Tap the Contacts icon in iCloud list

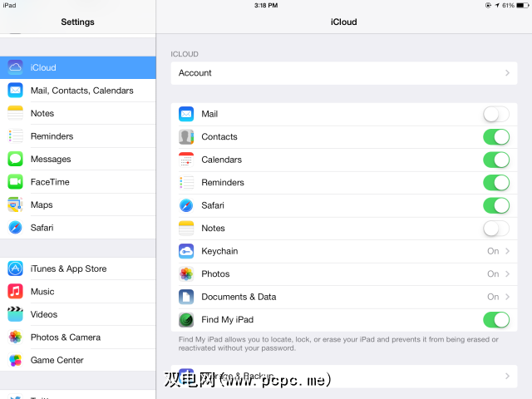point(186,136)
